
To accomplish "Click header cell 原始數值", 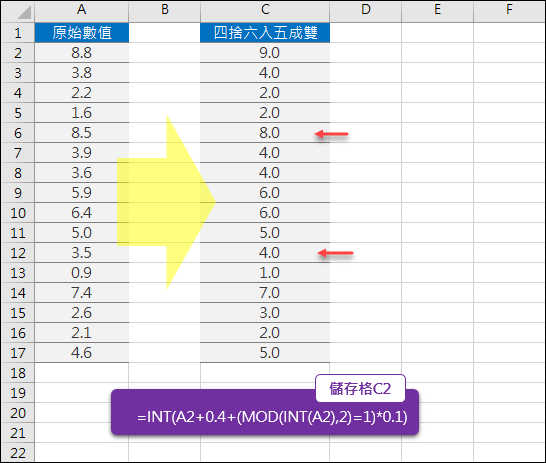I will pyautogui.click(x=82, y=33).
